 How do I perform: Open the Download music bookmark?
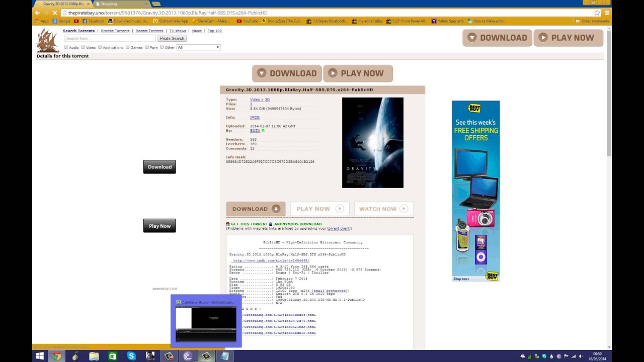[128, 21]
